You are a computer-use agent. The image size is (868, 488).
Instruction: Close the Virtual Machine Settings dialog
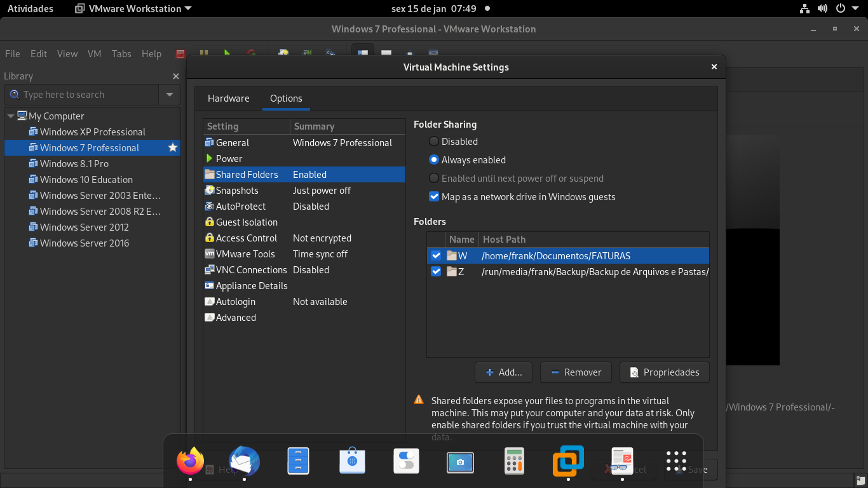pyautogui.click(x=714, y=67)
